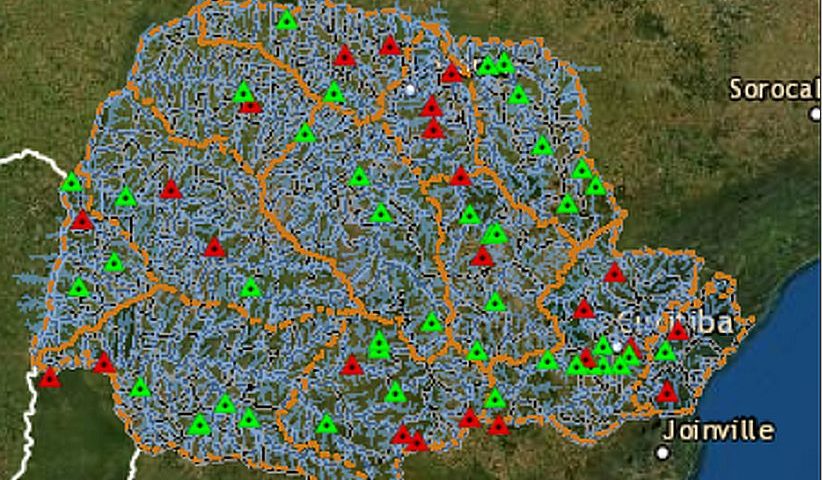822x480 pixels.
Task: Click the unlabeled white city dot in the north
Action: (x=409, y=89)
